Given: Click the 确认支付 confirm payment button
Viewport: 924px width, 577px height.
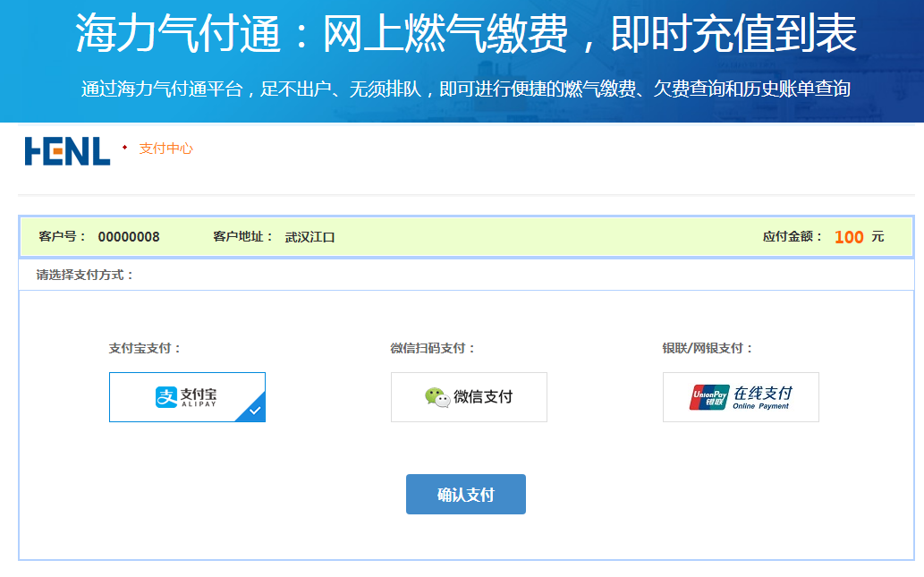Looking at the screenshot, I should [x=465, y=494].
